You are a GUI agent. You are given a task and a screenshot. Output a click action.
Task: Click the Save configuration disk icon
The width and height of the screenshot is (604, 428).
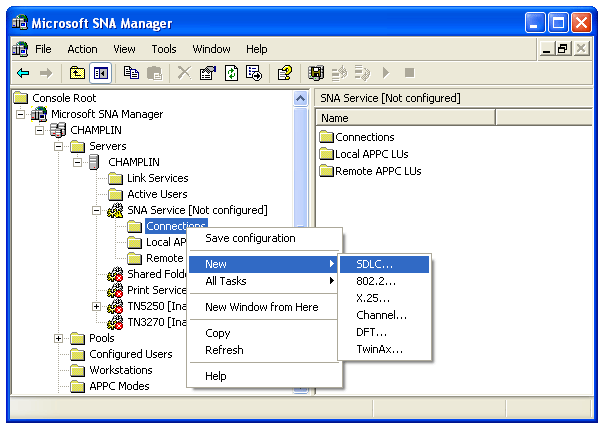click(316, 73)
